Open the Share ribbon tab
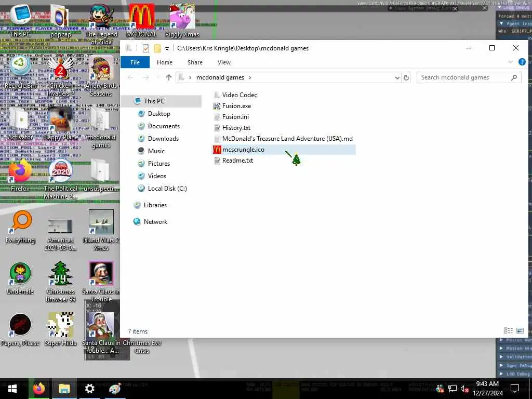 click(195, 62)
